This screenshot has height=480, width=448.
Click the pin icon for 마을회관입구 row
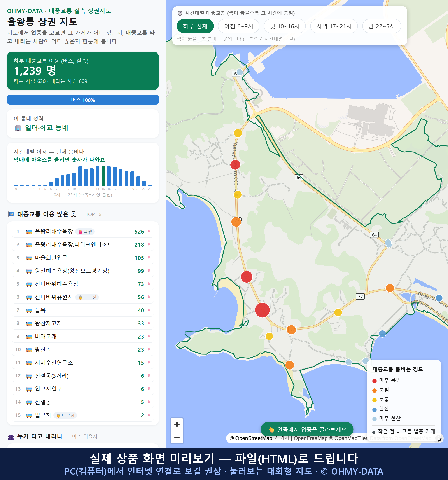149,258
